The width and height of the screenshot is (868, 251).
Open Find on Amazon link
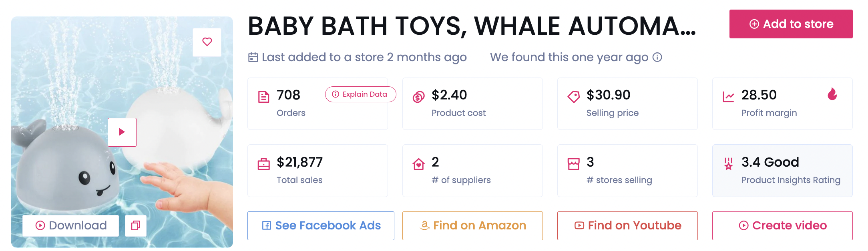point(472,225)
